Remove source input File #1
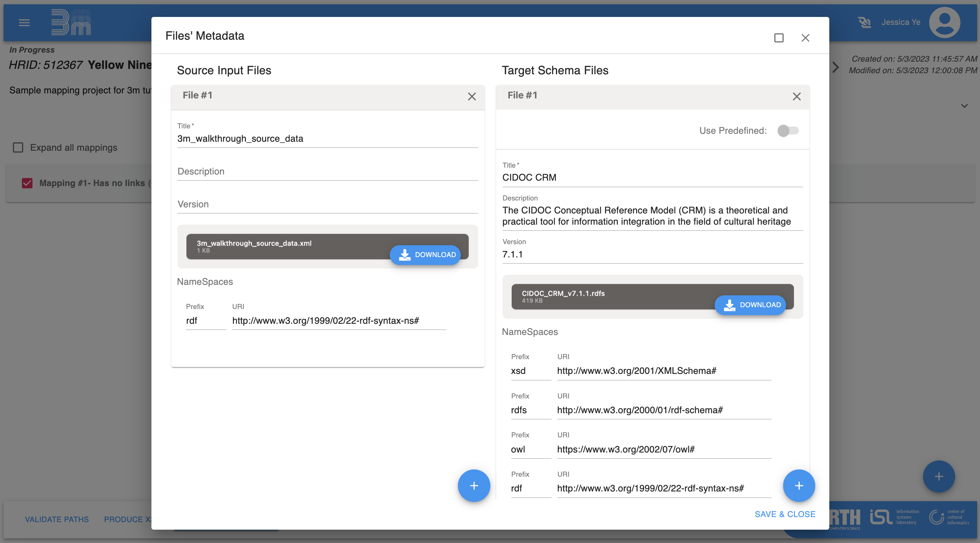This screenshot has width=980, height=543. 472,96
